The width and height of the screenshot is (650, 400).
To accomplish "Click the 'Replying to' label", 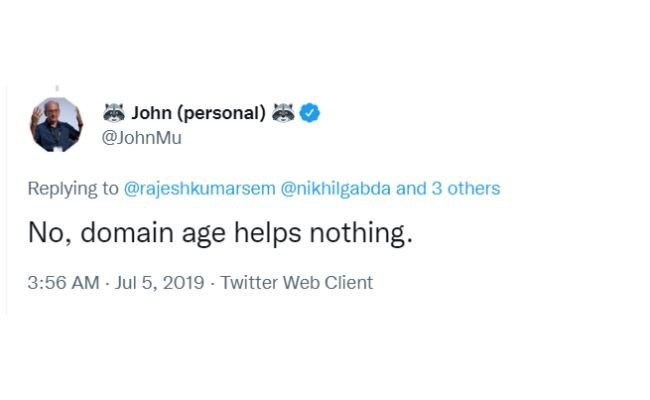I will coord(72,188).
